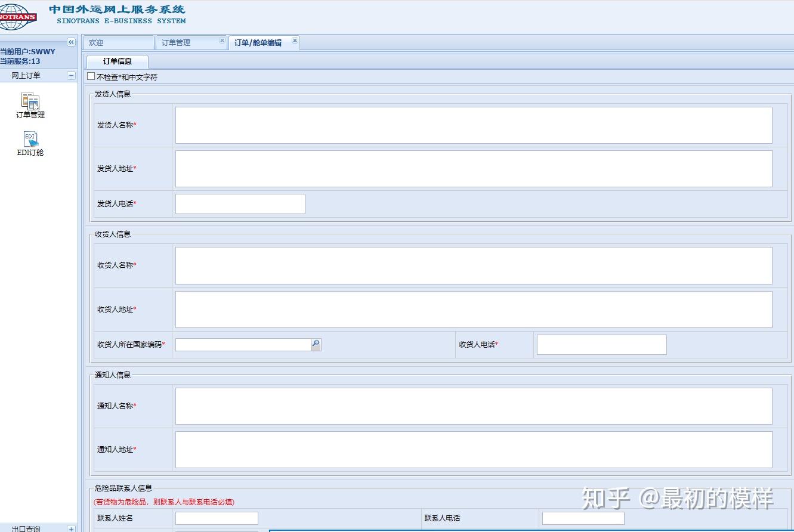Click the 联系人电话 label
This screenshot has width=794, height=532.
coord(443,518)
